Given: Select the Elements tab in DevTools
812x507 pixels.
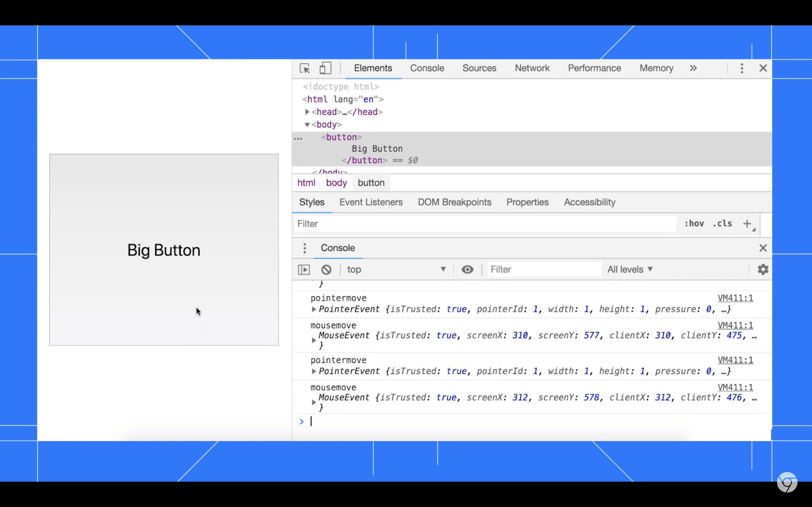Looking at the screenshot, I should (373, 68).
